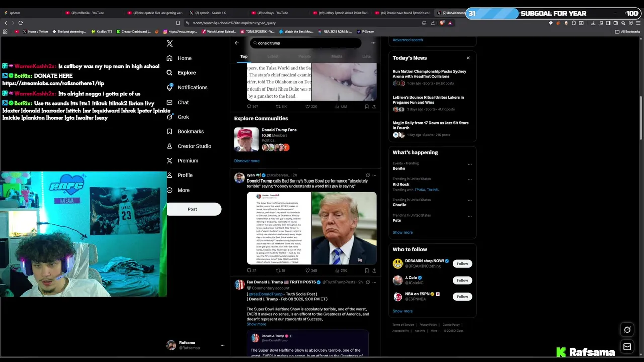Open ryan's post image of Trump
Image resolution: width=644 pixels, height=362 pixels.
[344, 228]
